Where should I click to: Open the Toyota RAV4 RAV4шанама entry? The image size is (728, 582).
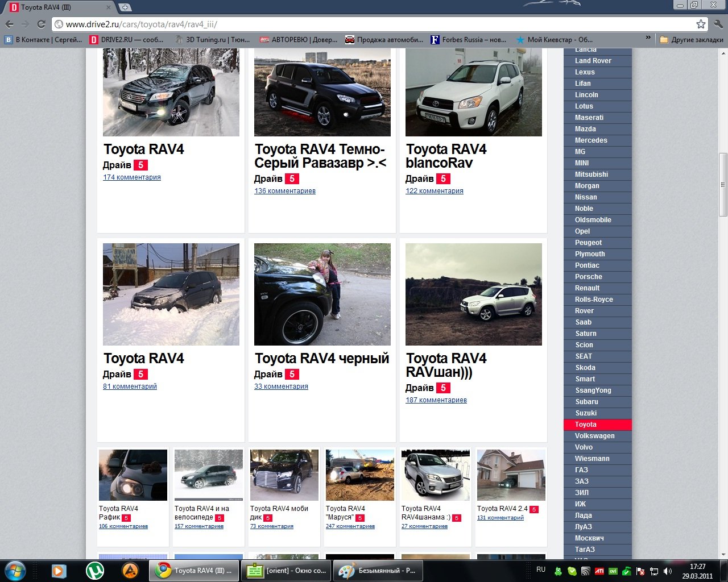[x=426, y=513]
